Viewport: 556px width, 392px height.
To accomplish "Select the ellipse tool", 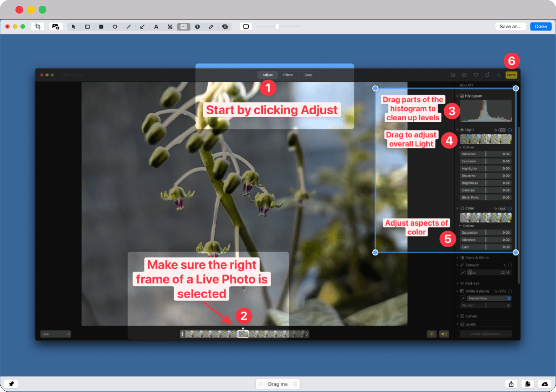I will click(x=115, y=27).
